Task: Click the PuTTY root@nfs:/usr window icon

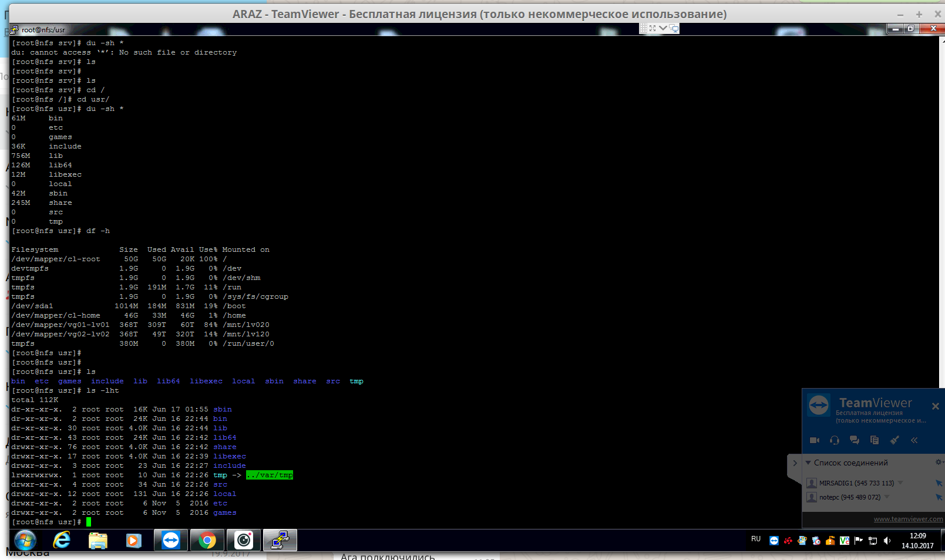Action: 15,29
